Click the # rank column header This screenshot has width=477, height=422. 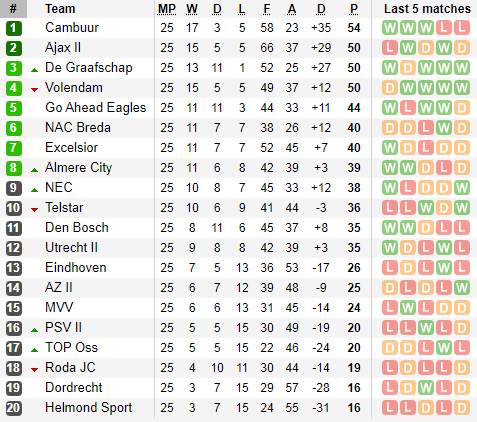click(x=13, y=9)
